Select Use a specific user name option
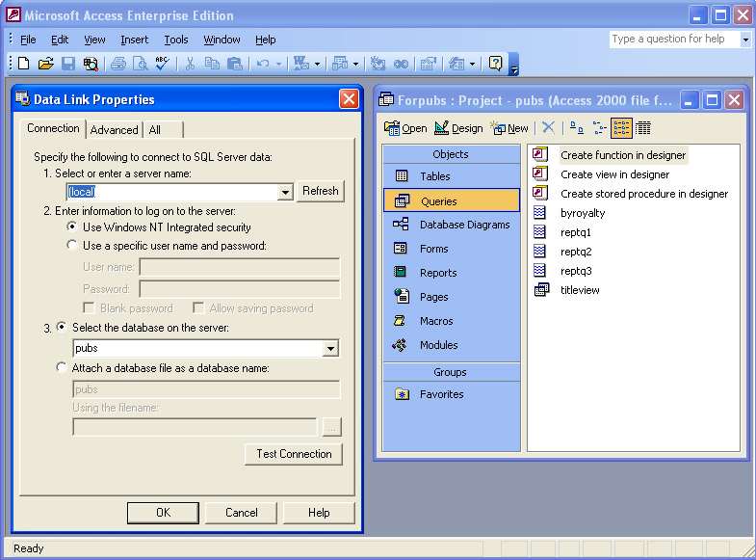This screenshot has height=560, width=756. coord(73,246)
